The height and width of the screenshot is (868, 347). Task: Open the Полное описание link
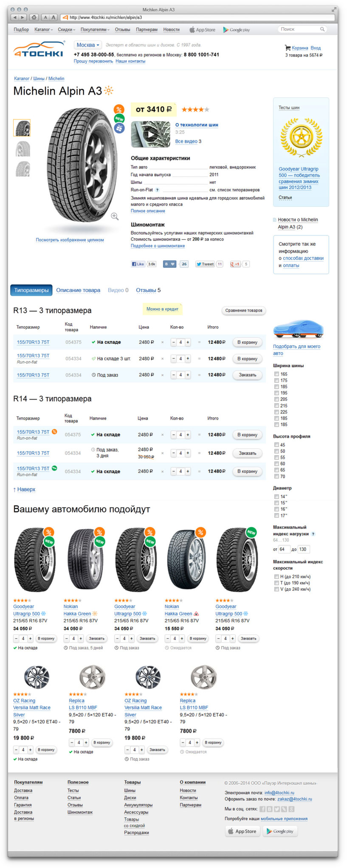148,211
